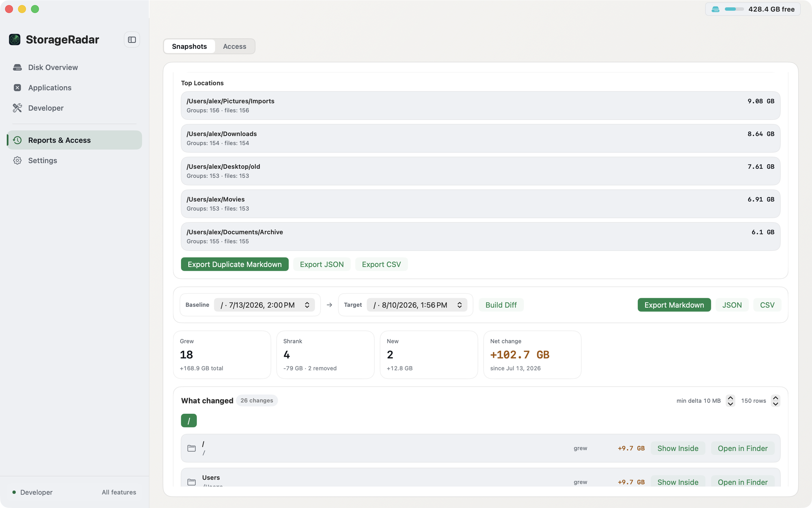Viewport: 812px width, 508px height.
Task: Export the diff as CSV
Action: [767, 305]
